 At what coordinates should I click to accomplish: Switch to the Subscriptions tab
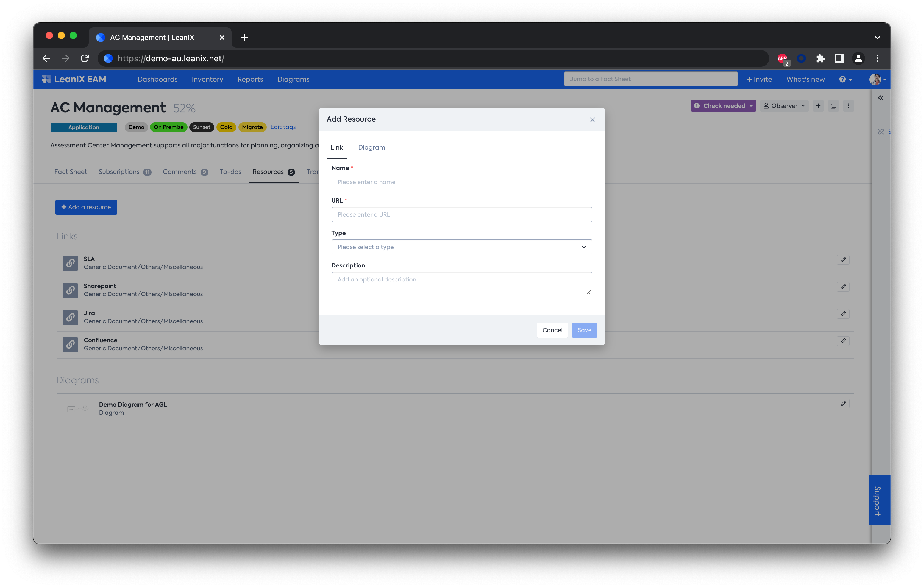(125, 172)
